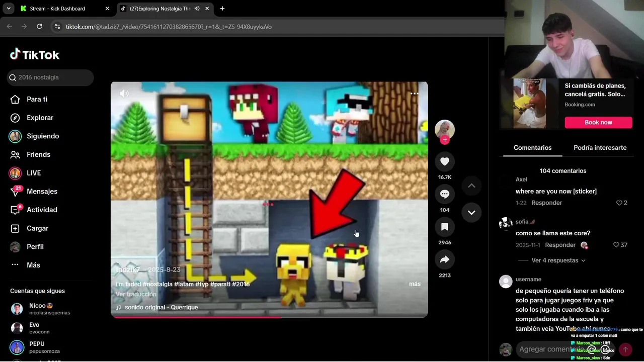Open the Explorar page
This screenshot has height=362, width=644.
[32, 118]
